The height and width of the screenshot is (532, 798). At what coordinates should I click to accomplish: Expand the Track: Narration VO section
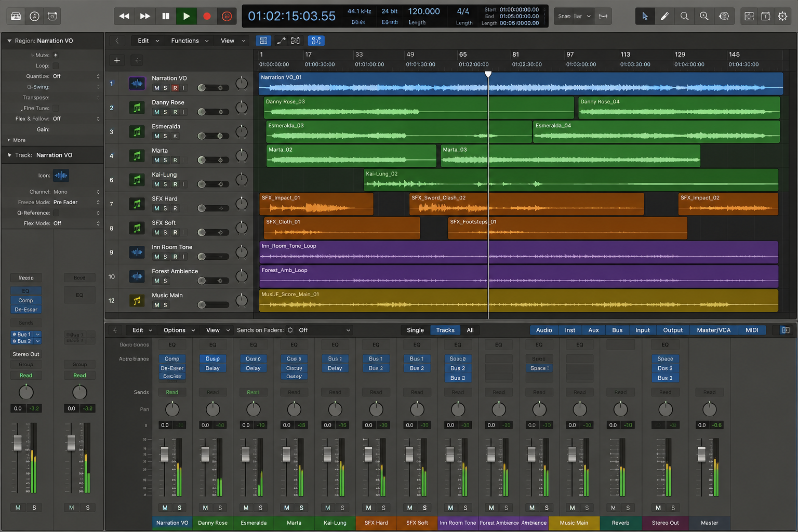(x=9, y=155)
